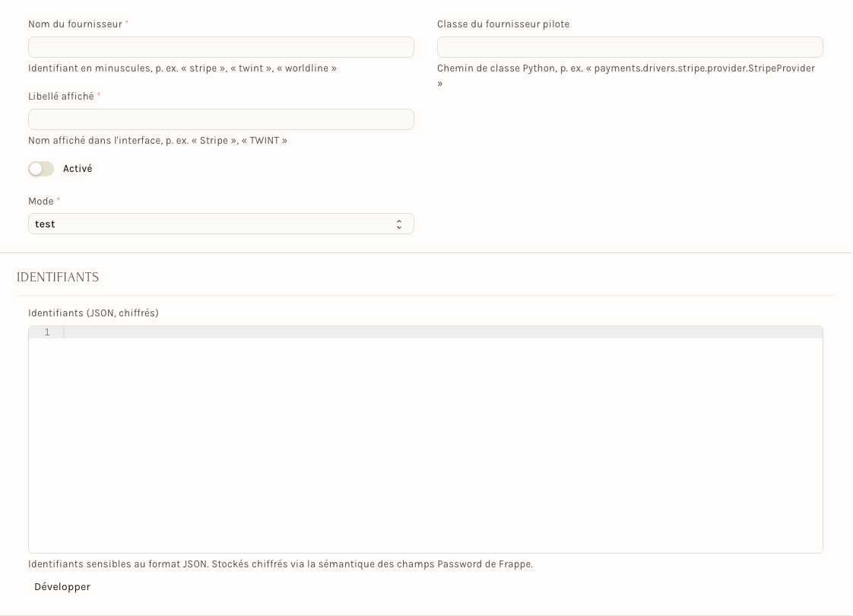Click the stripe, twint, worldline hint text

pos(182,68)
